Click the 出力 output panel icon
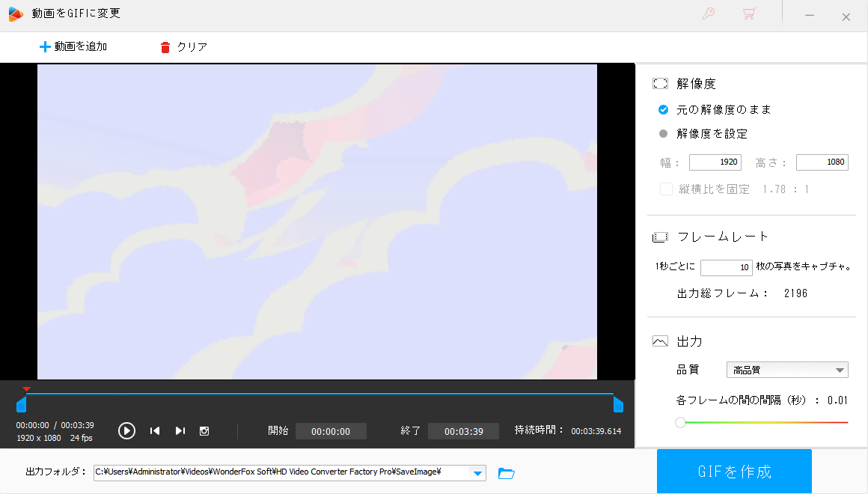Screen dimensions: 868x494 (x=660, y=341)
